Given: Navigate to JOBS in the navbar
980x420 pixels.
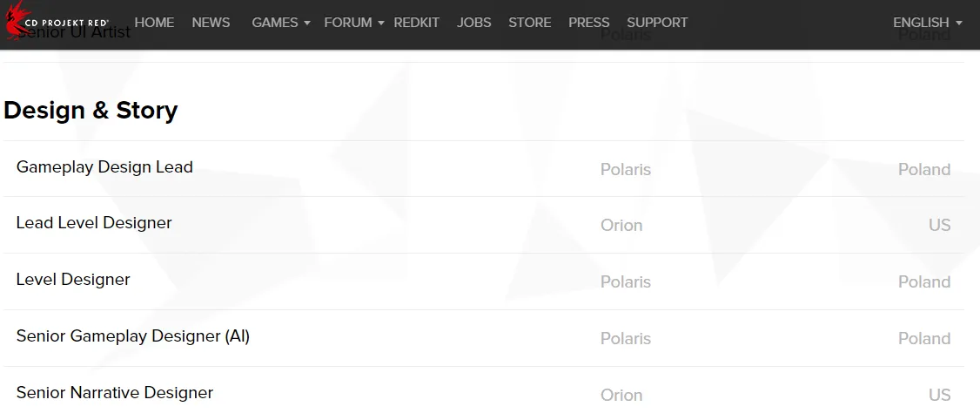Looking at the screenshot, I should [x=473, y=23].
